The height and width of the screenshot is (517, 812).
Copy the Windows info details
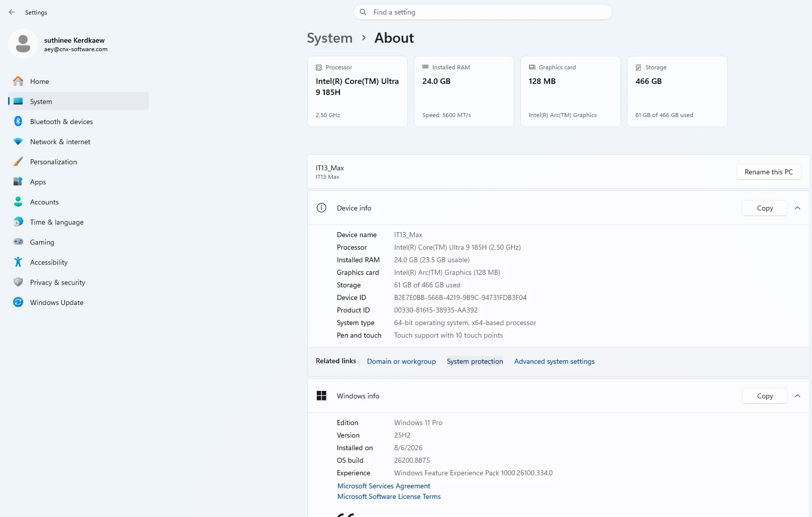pos(765,396)
